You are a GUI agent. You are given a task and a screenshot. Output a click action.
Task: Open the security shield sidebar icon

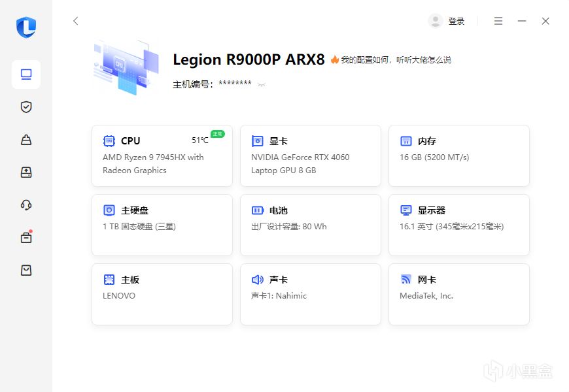[26, 107]
